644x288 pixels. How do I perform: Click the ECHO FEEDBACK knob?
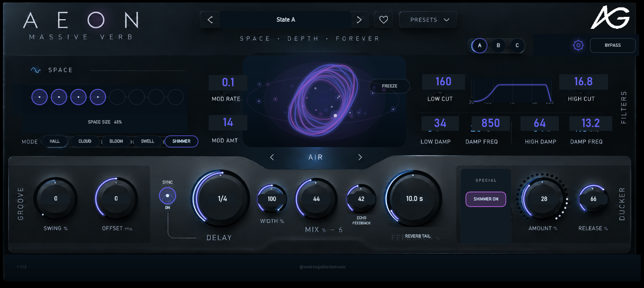pos(361,199)
